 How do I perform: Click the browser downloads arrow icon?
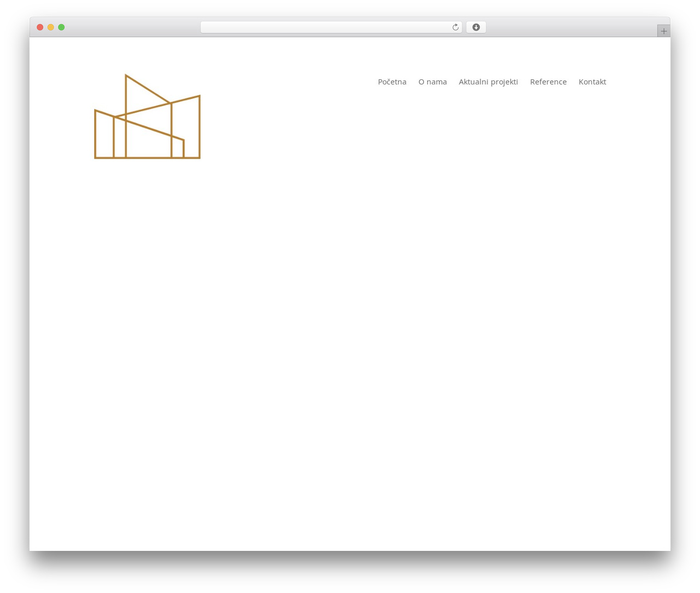point(476,27)
